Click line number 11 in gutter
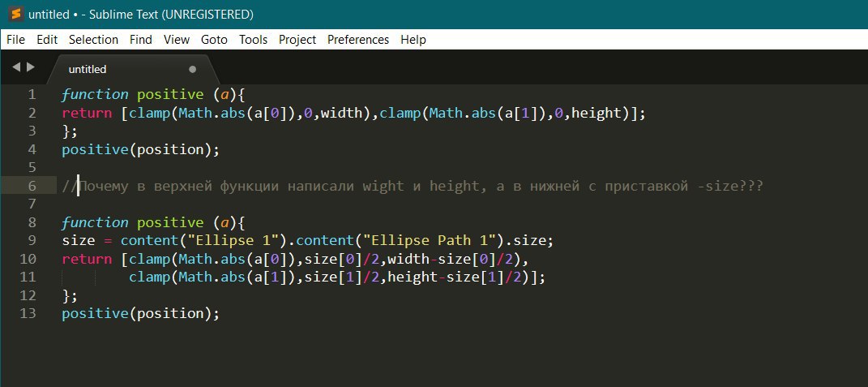This screenshot has height=387, width=868. coord(28,277)
